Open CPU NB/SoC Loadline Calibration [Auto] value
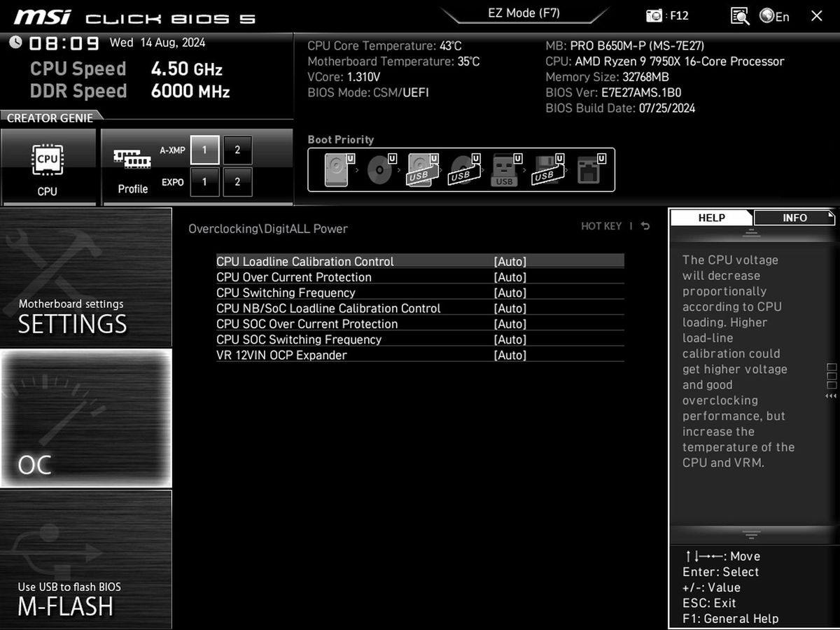 pos(510,308)
